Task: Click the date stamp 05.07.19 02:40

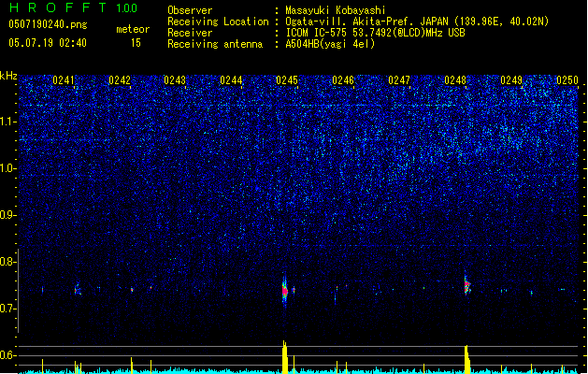Action: point(48,43)
